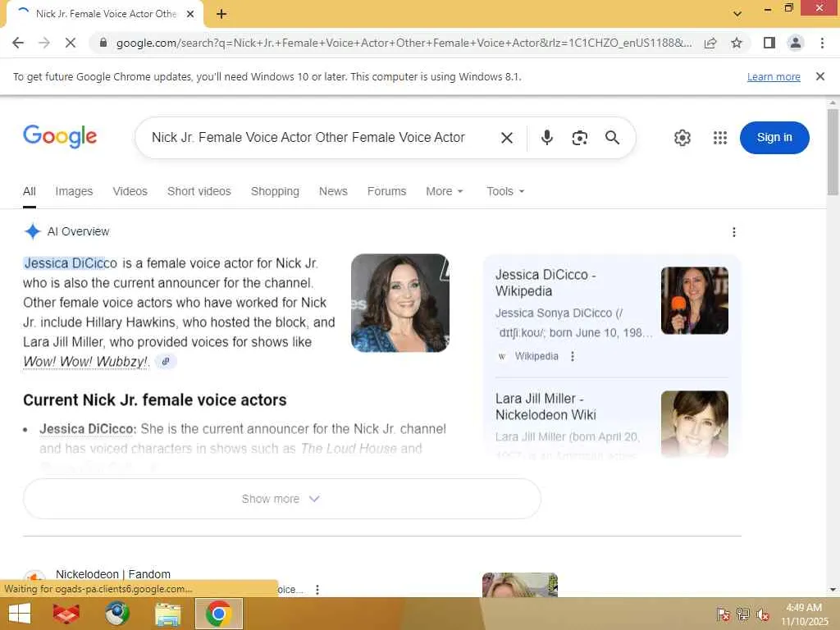Start voice search with microphone icon
This screenshot has height=630, width=840.
(546, 138)
